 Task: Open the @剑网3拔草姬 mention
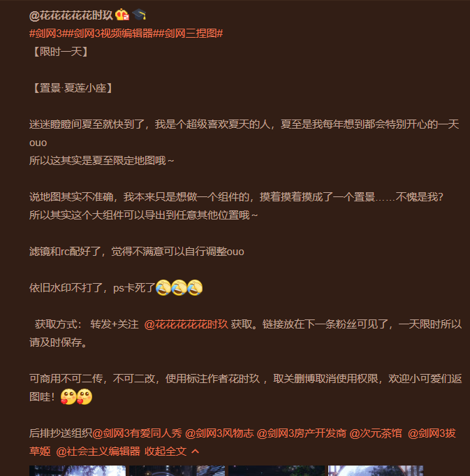coord(432,433)
